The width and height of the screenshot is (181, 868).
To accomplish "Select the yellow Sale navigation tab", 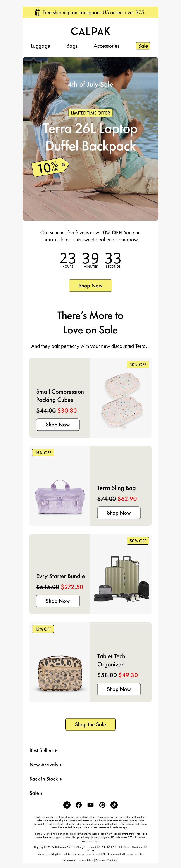I will (x=143, y=46).
